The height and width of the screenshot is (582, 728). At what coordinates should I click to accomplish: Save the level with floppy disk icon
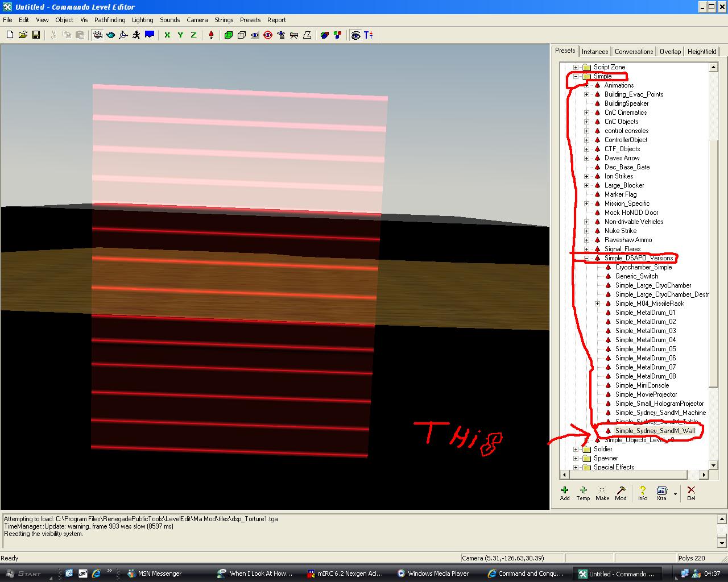[36, 35]
